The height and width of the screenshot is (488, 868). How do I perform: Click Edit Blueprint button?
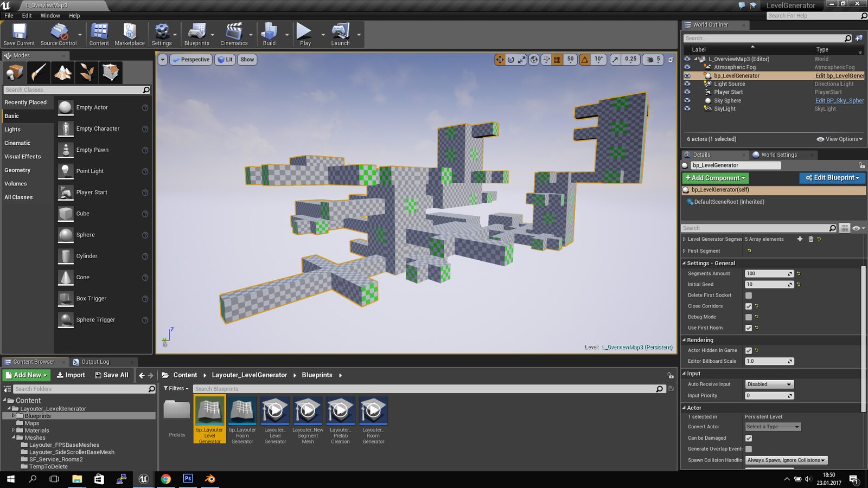(833, 178)
